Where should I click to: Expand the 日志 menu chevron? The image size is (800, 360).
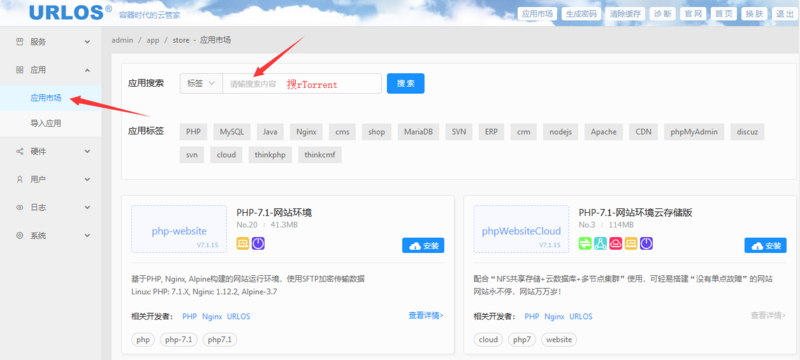coord(87,208)
